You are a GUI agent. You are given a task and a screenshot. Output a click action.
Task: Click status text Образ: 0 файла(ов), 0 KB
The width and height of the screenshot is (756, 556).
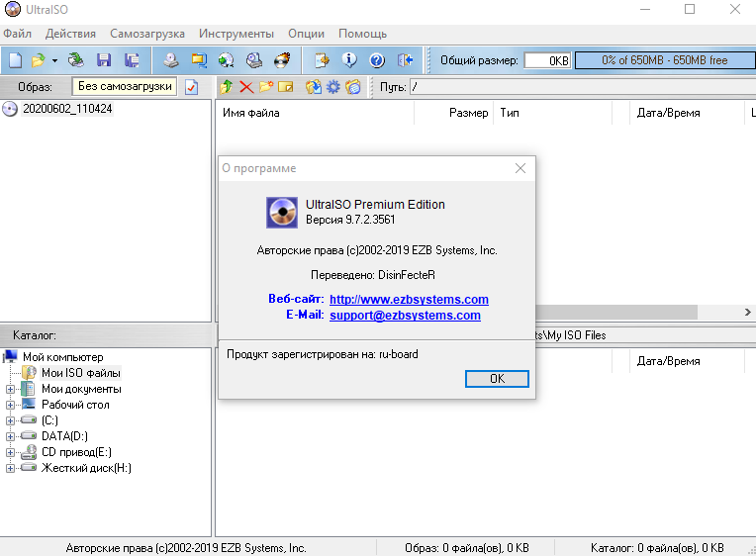(467, 548)
